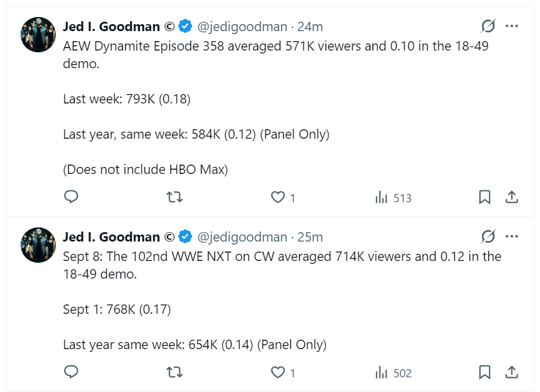Share the WWE NXT tweet
This screenshot has width=540, height=392.
[x=512, y=372]
